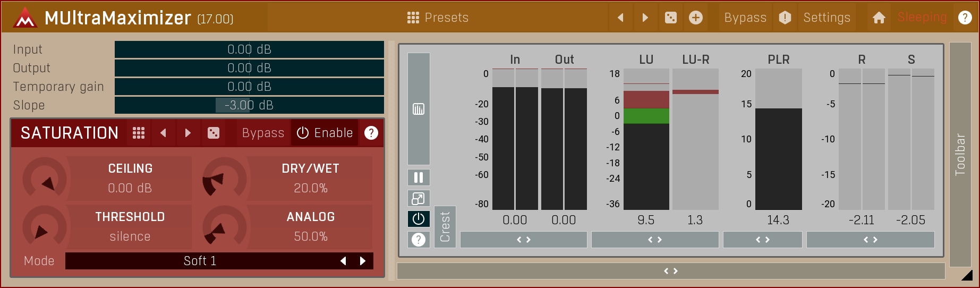Click the meter popup window icon

[x=419, y=198]
